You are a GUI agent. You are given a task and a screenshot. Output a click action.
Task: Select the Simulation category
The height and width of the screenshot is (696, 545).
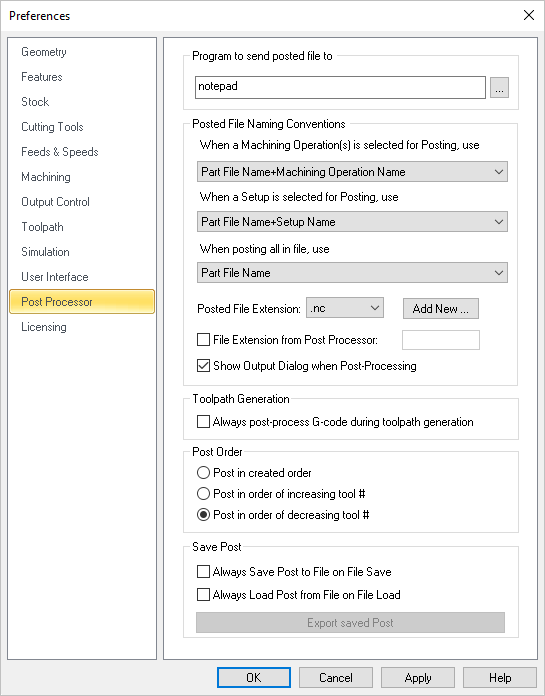(45, 252)
